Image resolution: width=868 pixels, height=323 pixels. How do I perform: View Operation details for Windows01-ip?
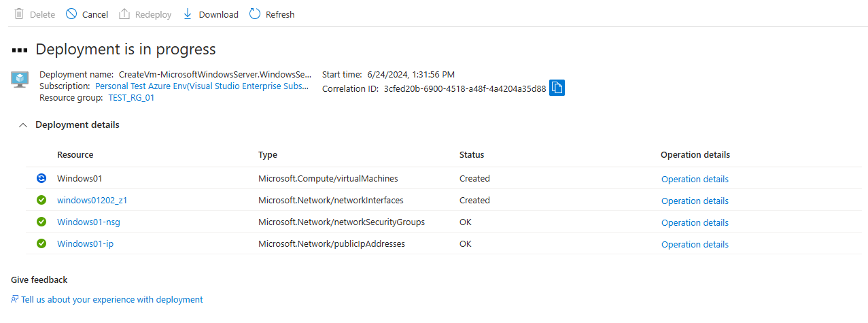point(695,244)
